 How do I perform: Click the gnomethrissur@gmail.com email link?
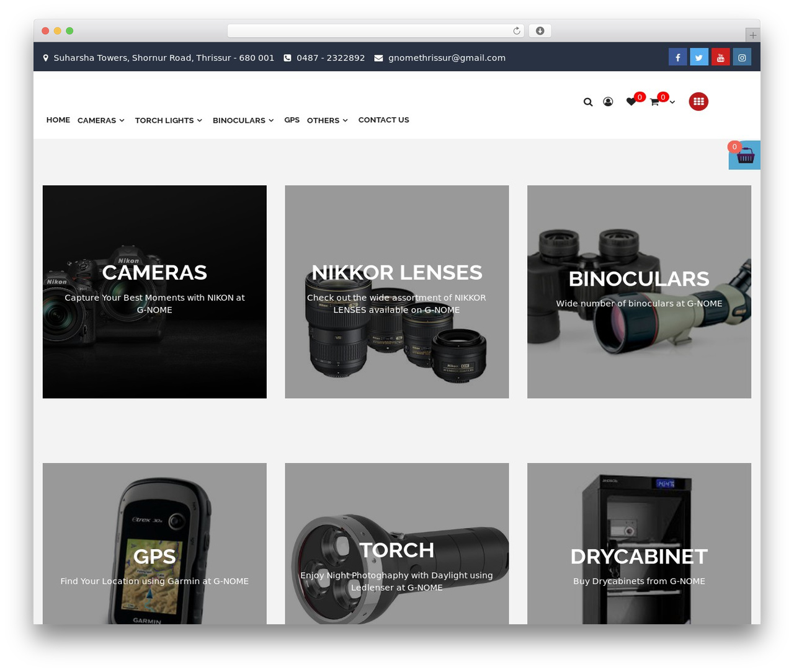click(x=447, y=58)
